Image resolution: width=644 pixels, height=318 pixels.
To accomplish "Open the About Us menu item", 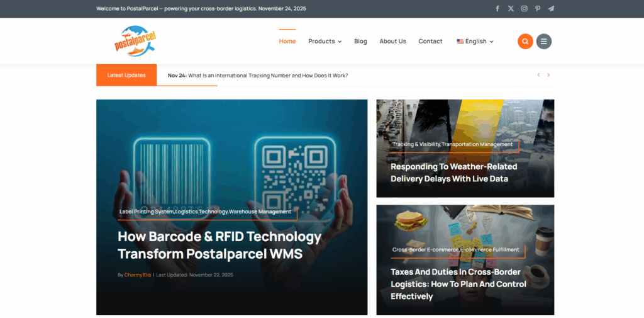I will pos(392,41).
